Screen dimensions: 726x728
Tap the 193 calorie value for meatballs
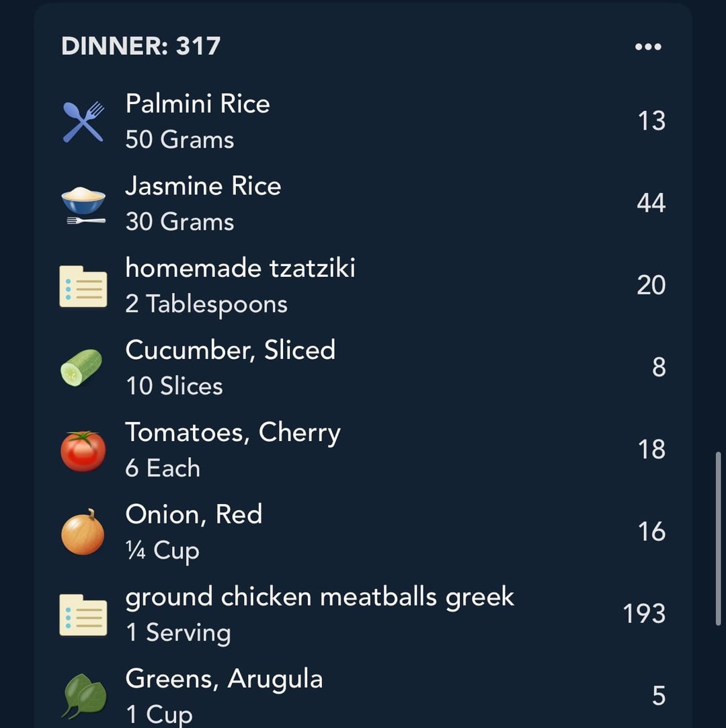point(644,614)
